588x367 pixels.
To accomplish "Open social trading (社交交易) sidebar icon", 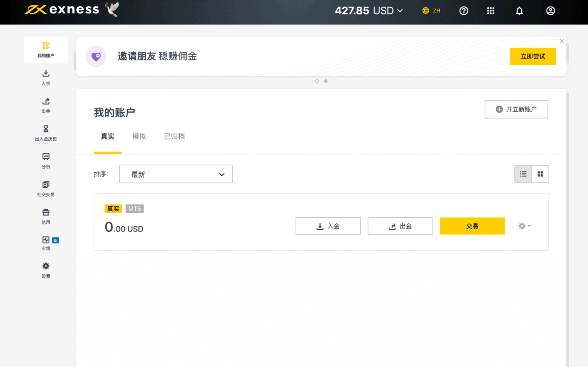I will pos(46,184).
